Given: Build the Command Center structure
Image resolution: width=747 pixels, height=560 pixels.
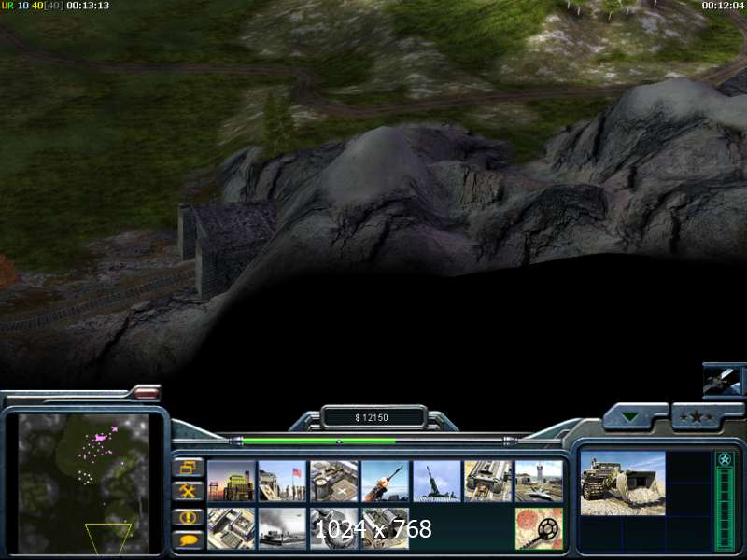Looking at the screenshot, I should (x=386, y=528).
